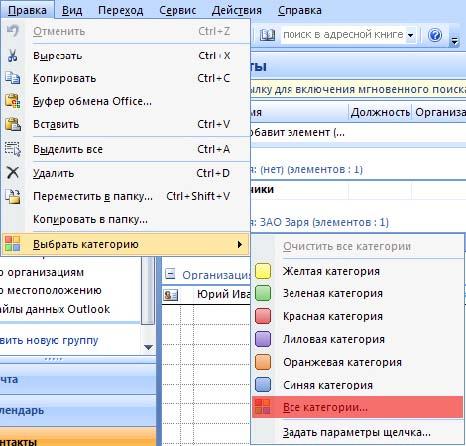Open Юрий Ива contact row
The image size is (466, 446).
click(206, 294)
